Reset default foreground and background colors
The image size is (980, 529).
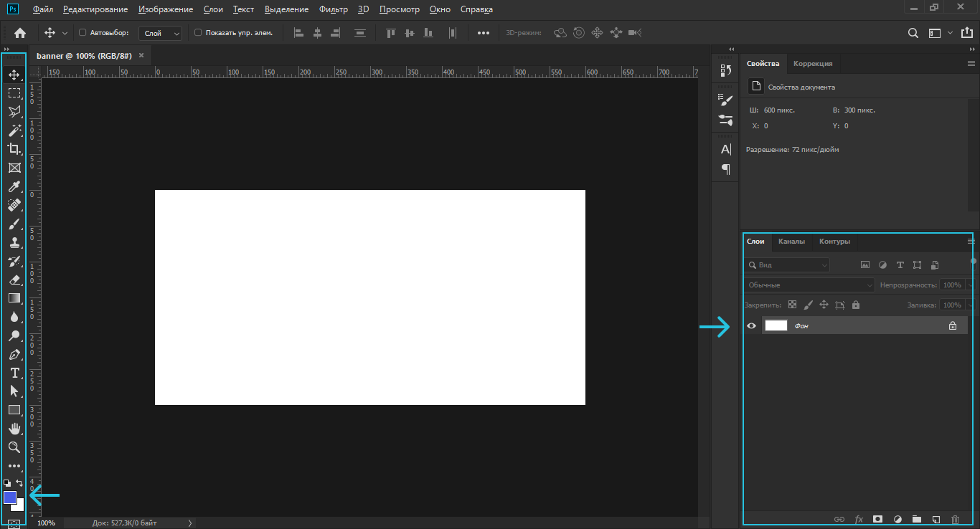click(7, 483)
